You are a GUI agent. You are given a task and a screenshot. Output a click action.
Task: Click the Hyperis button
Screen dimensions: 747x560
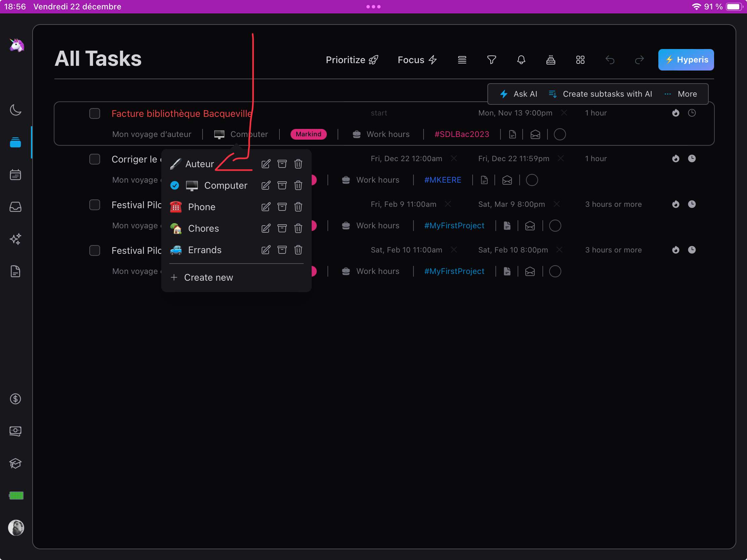click(x=686, y=60)
